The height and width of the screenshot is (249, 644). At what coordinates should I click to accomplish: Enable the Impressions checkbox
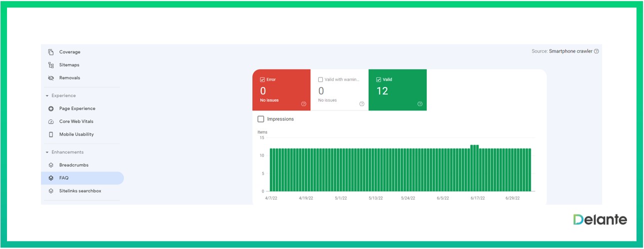(261, 119)
